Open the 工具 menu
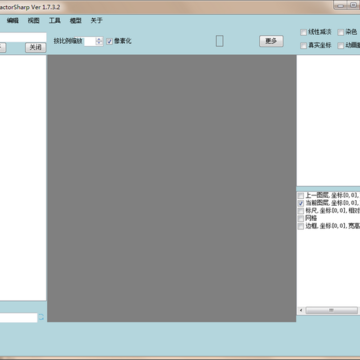The image size is (360, 360). (55, 21)
